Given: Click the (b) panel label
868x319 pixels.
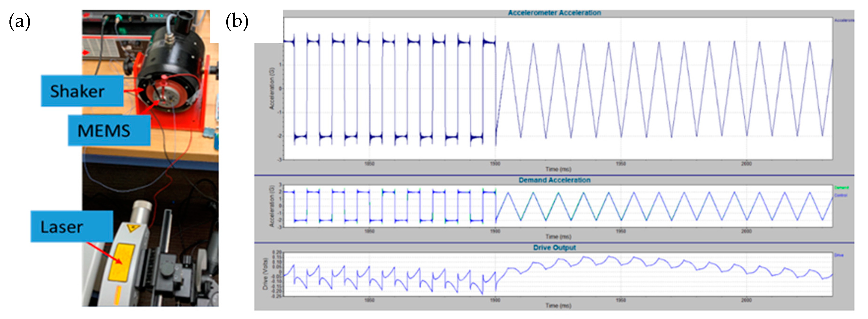Looking at the screenshot, I should pyautogui.click(x=237, y=22).
